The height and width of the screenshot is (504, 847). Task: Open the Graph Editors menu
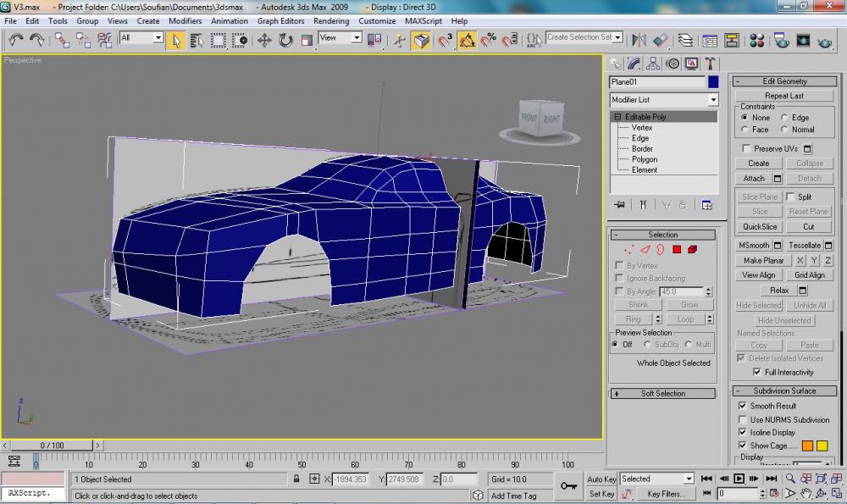click(280, 20)
